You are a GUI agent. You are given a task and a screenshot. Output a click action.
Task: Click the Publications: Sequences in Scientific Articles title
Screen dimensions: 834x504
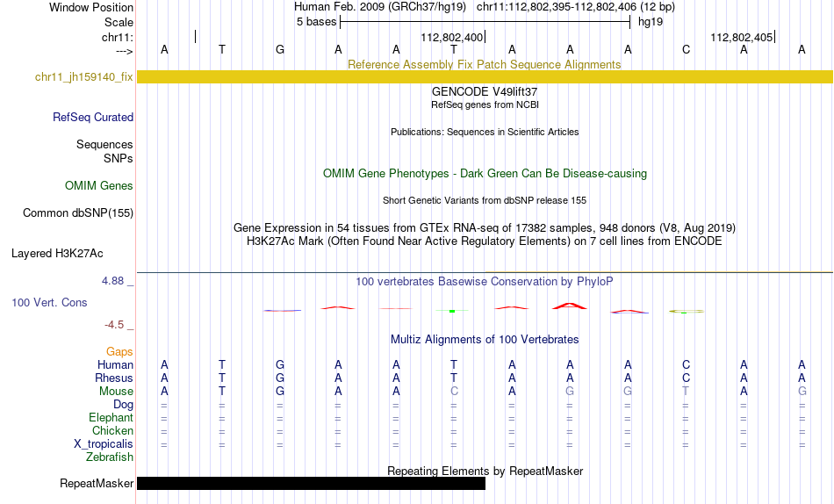[485, 132]
